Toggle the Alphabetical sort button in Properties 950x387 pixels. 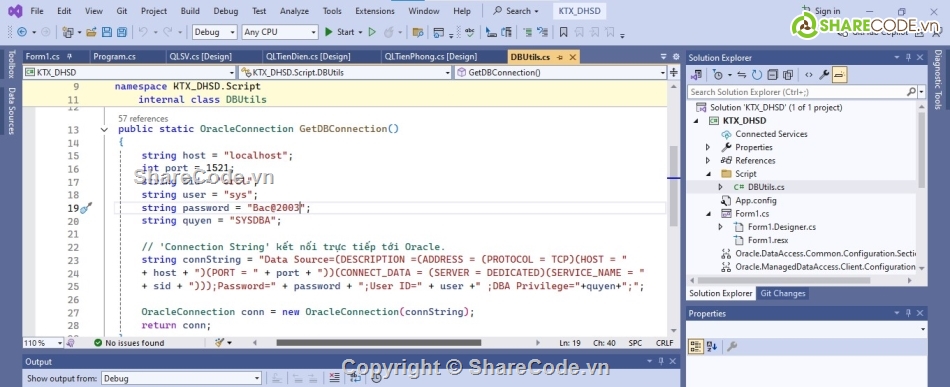[x=712, y=346]
